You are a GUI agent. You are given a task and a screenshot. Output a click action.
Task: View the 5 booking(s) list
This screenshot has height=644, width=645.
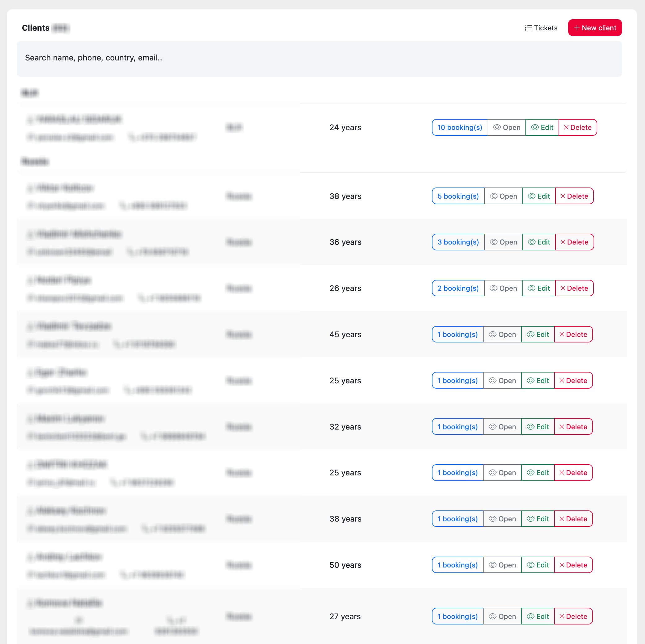(458, 196)
